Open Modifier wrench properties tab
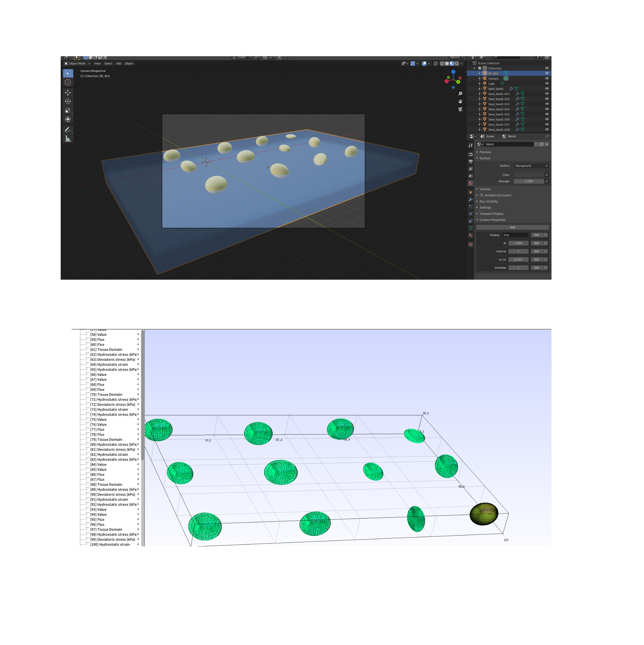The width and height of the screenshot is (644, 645). pos(470,199)
